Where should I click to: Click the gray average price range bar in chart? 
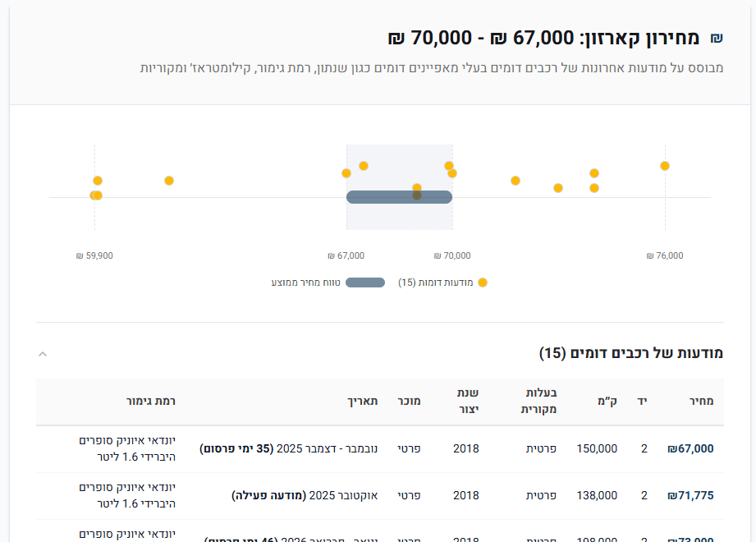tap(399, 197)
